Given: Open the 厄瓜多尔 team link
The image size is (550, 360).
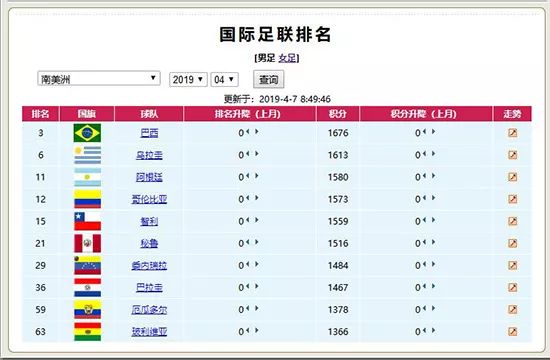Looking at the screenshot, I should coord(149,310).
